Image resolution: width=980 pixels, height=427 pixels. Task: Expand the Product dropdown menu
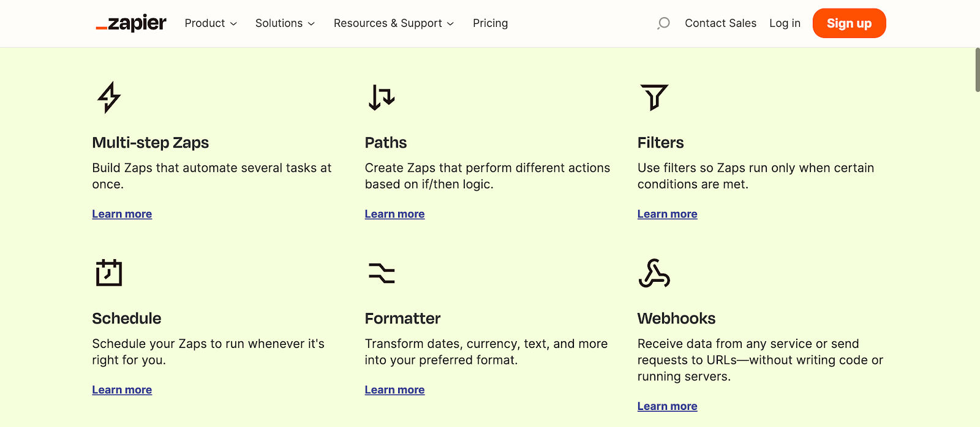point(211,23)
